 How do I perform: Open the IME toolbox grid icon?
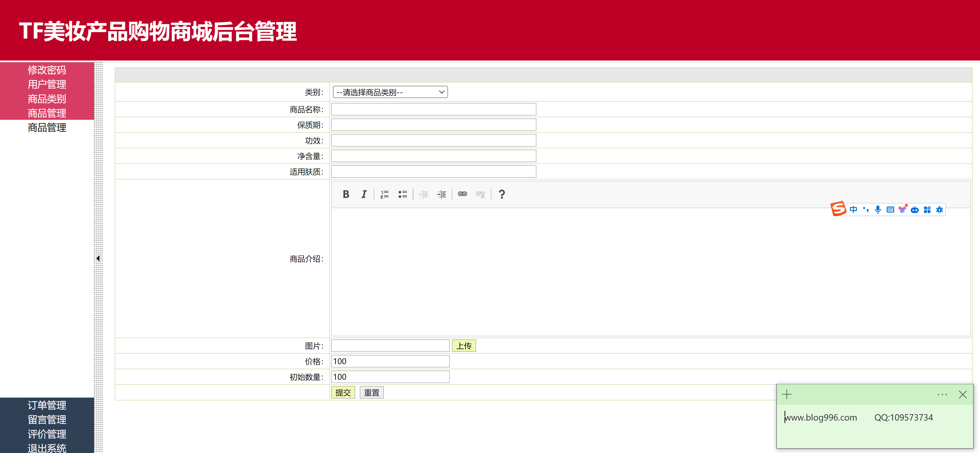(927, 210)
